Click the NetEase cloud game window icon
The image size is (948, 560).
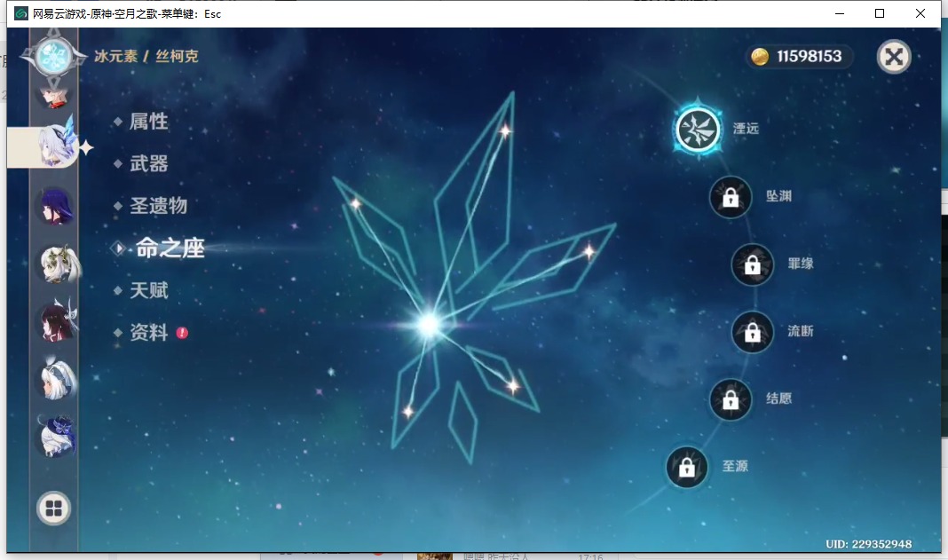(x=21, y=13)
